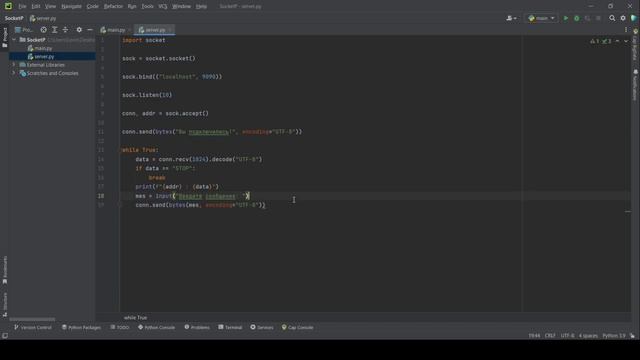Screen dimensions: 640x360
Task: Open the Edit menu
Action: 36,6
